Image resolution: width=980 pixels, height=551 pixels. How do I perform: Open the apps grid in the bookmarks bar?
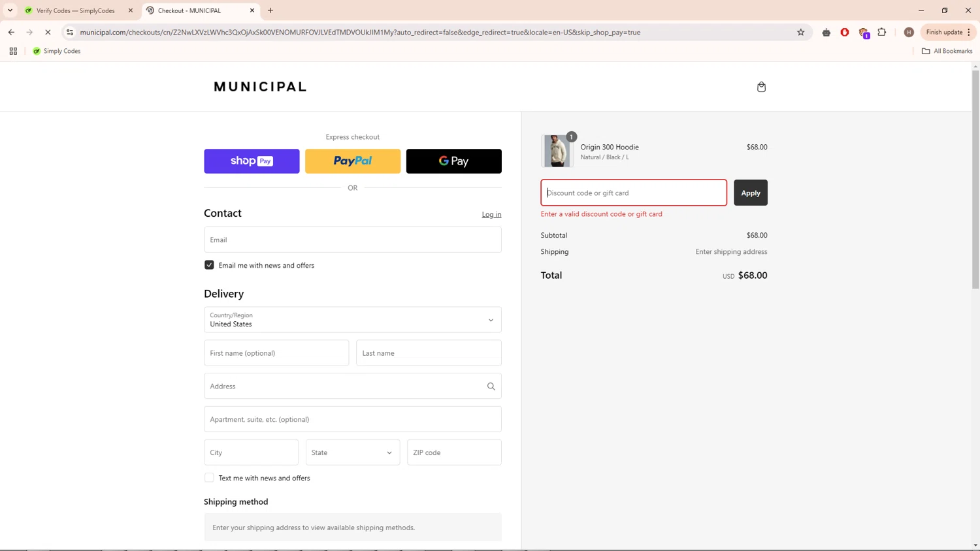(x=13, y=51)
